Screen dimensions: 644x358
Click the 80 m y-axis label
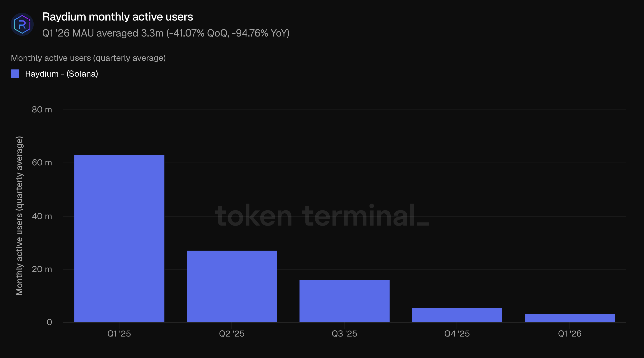[42, 110]
